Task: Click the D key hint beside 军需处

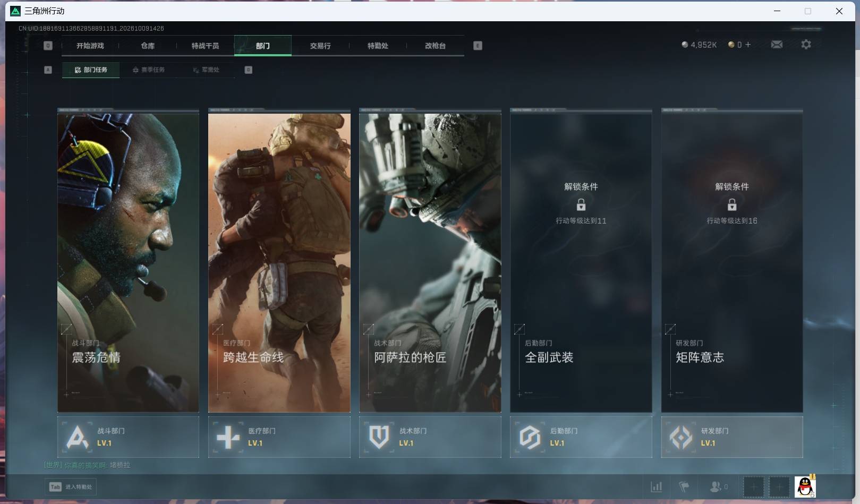Action: tap(248, 70)
